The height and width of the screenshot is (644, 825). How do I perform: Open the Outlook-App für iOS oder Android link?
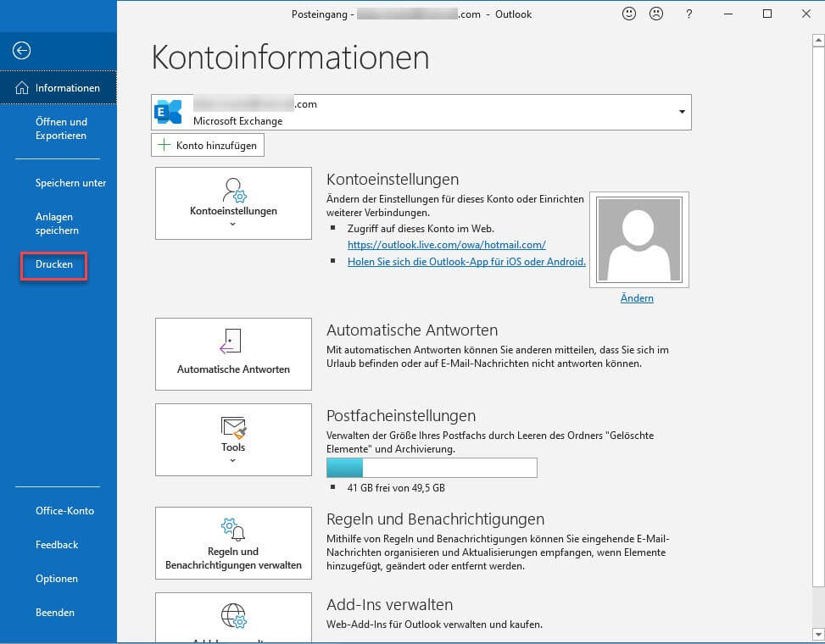tap(466, 261)
